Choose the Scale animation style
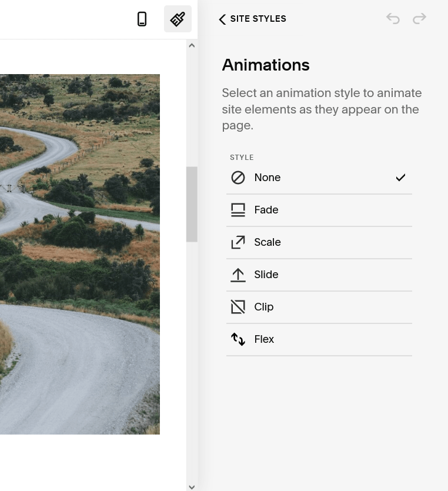Image resolution: width=448 pixels, height=491 pixels. tap(319, 242)
